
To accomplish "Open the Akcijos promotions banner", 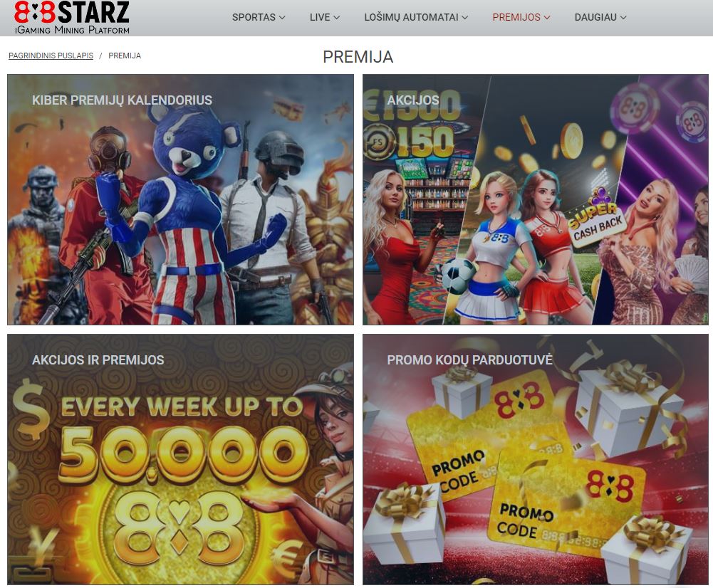I will click(x=535, y=199).
